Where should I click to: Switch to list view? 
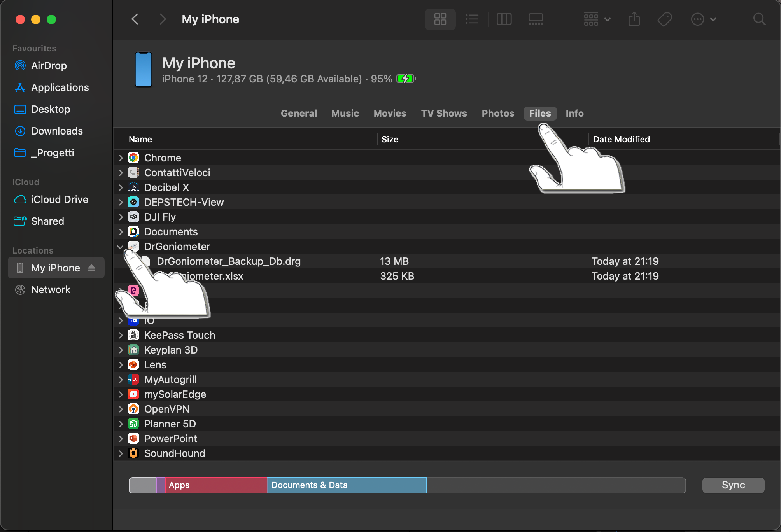coord(472,19)
